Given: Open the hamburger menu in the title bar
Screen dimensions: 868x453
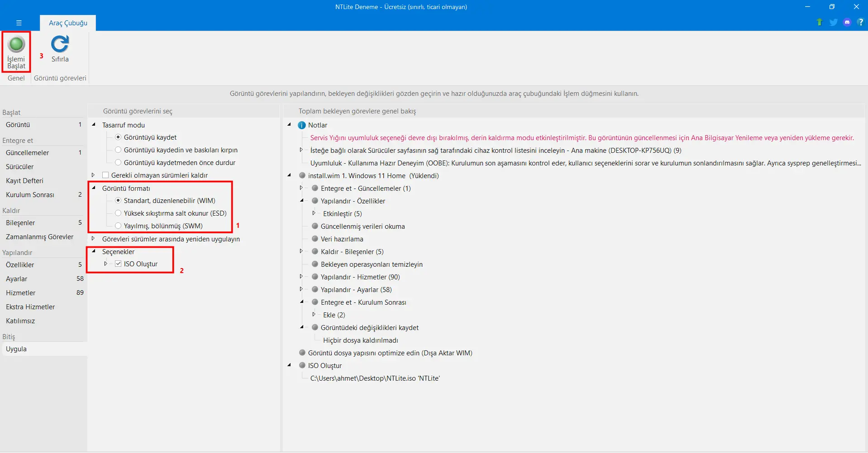Looking at the screenshot, I should coord(19,23).
